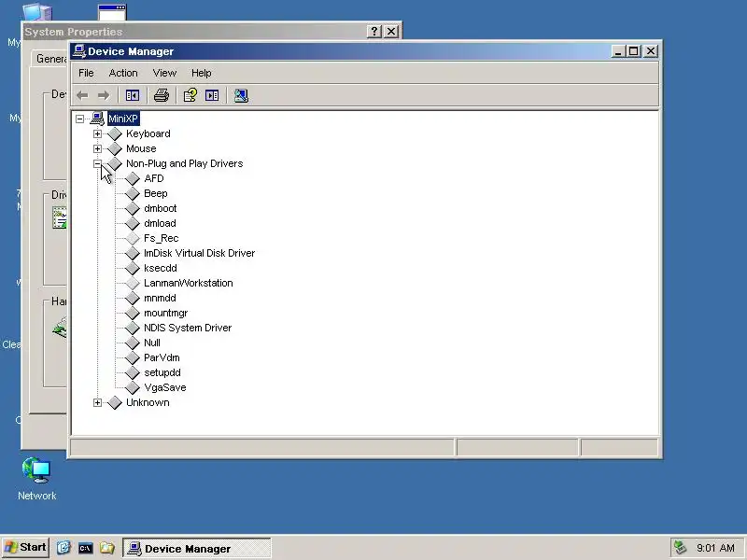Open the File menu

[86, 73]
